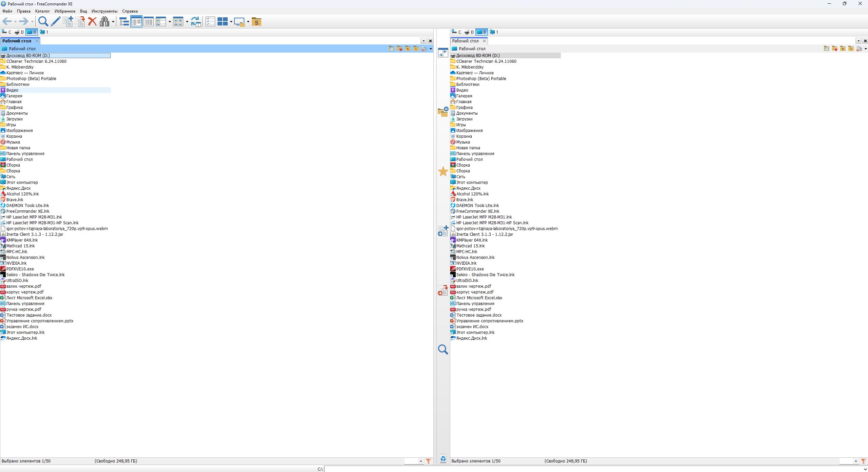Click the red X delete icon

click(92, 22)
